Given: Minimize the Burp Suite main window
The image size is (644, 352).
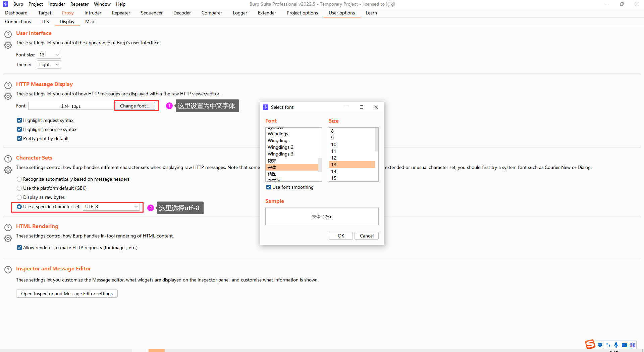Looking at the screenshot, I should [x=607, y=4].
